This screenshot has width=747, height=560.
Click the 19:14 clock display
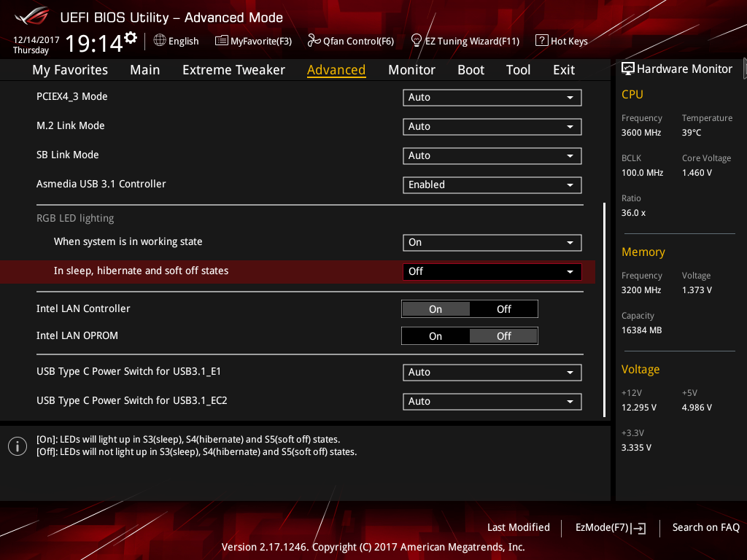click(x=94, y=43)
